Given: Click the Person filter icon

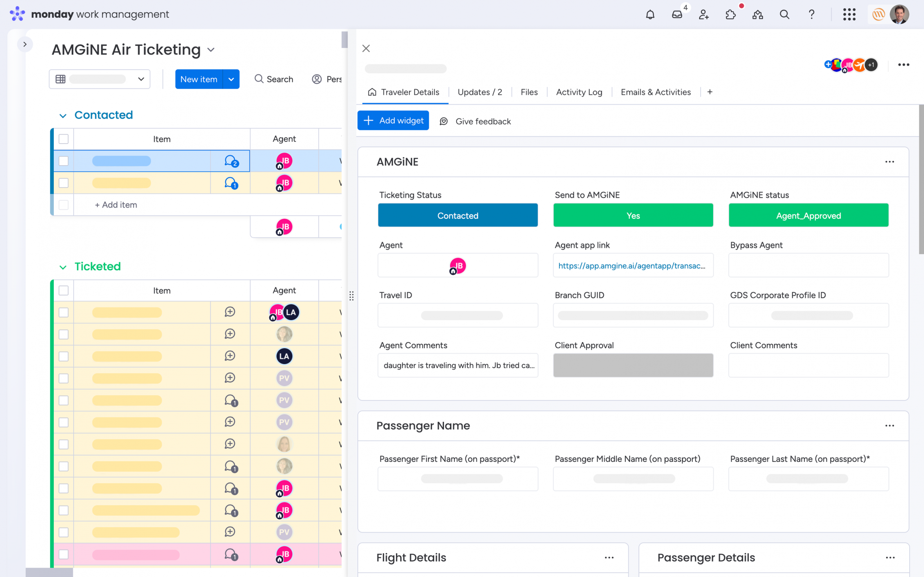Looking at the screenshot, I should pos(317,79).
